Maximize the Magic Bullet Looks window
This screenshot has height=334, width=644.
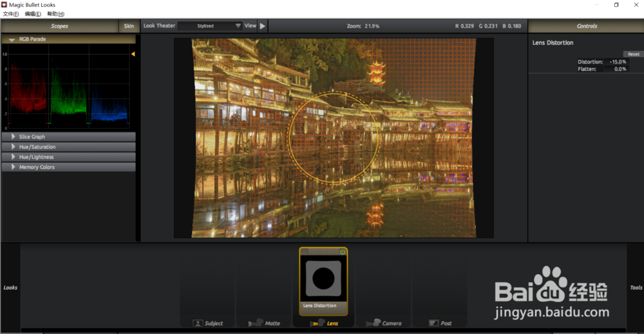tap(616, 5)
